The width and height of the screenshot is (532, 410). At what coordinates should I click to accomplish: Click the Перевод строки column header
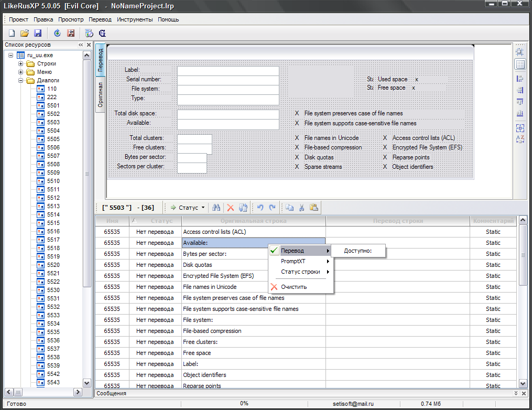tap(398, 221)
